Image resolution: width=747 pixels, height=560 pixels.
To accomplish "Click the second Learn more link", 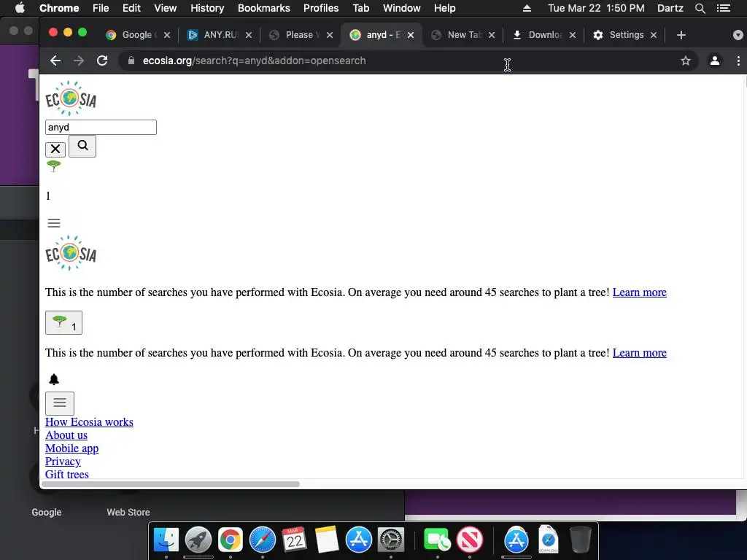I will point(639,353).
